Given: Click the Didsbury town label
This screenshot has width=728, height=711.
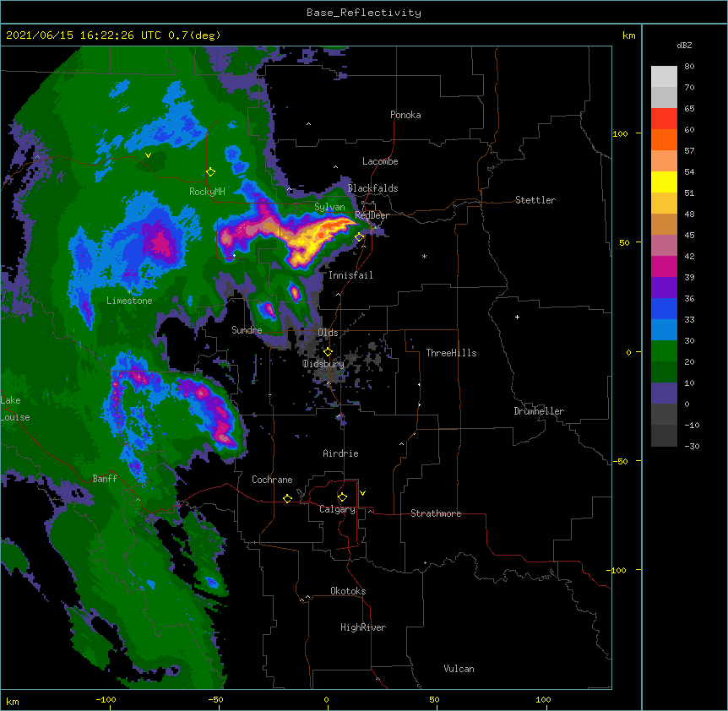Looking at the screenshot, I should (323, 364).
